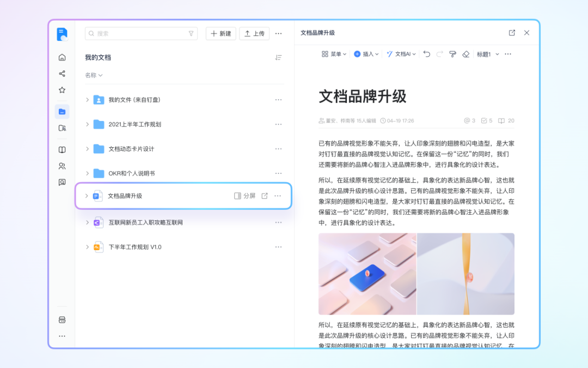Image resolution: width=588 pixels, height=368 pixels.
Task: Click the sort order icon beside 我的文档
Action: [x=278, y=57]
